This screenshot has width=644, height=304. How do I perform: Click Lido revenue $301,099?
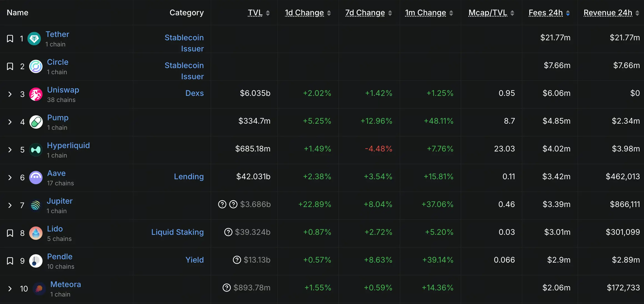point(623,232)
